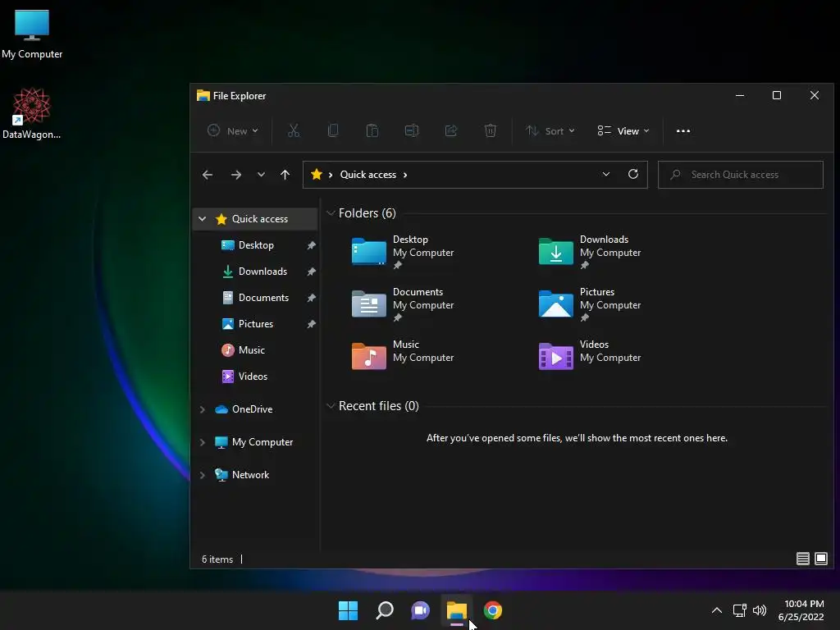Open the Windows Start button

(348, 610)
